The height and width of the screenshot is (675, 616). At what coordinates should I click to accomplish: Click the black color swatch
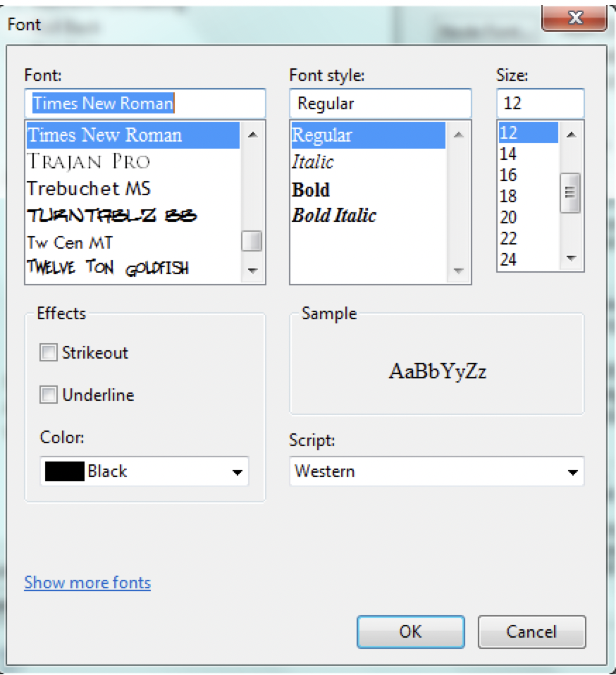(x=64, y=471)
